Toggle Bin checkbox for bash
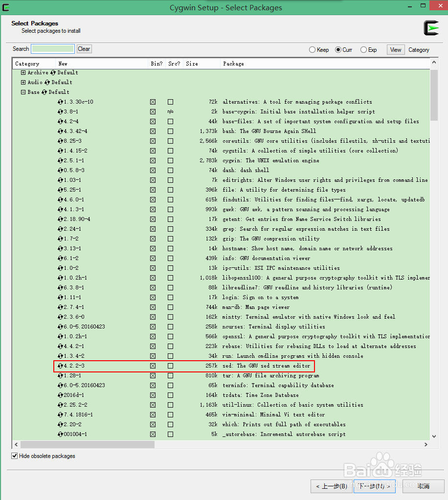The height and width of the screenshot is (500, 448). point(153,131)
